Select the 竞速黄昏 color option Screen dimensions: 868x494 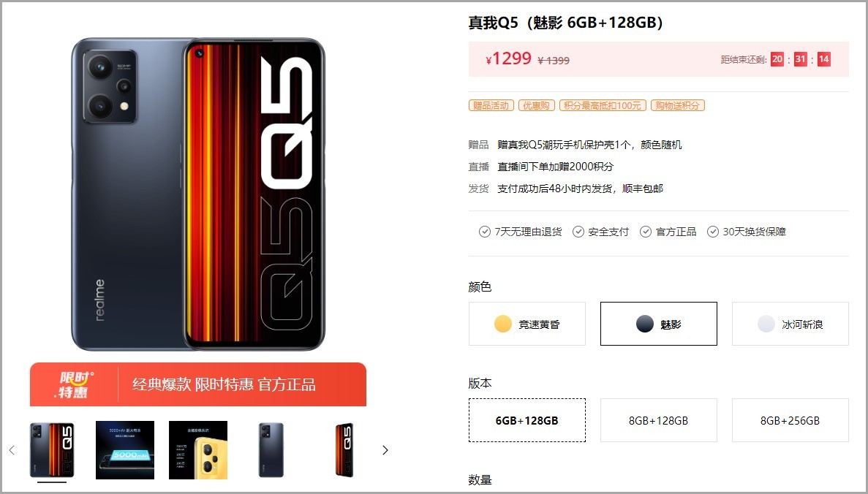pyautogui.click(x=527, y=324)
